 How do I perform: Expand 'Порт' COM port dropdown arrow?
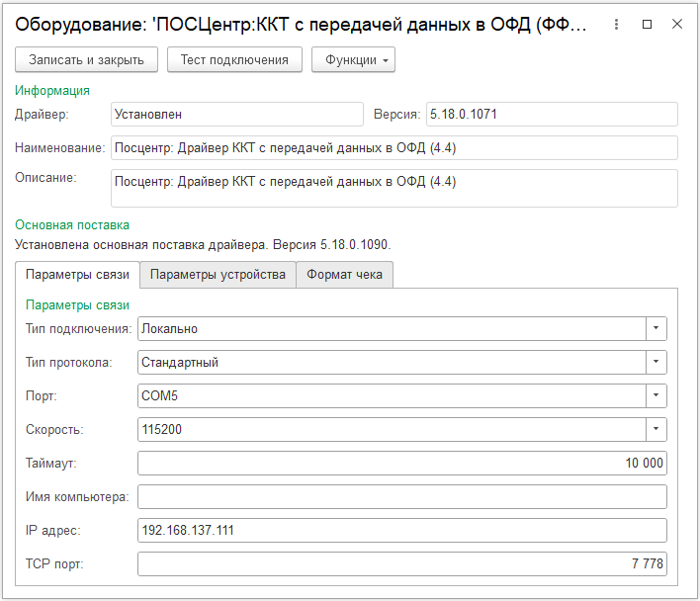[x=656, y=395]
